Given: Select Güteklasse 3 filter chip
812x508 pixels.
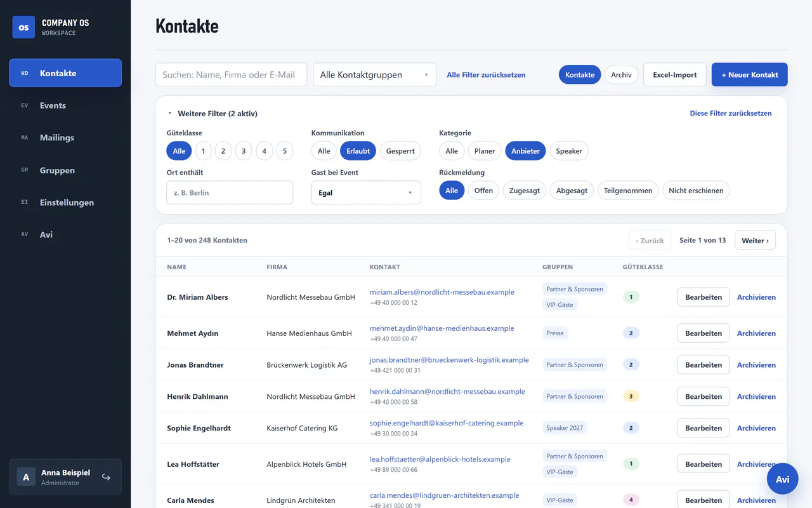Looking at the screenshot, I should 244,151.
